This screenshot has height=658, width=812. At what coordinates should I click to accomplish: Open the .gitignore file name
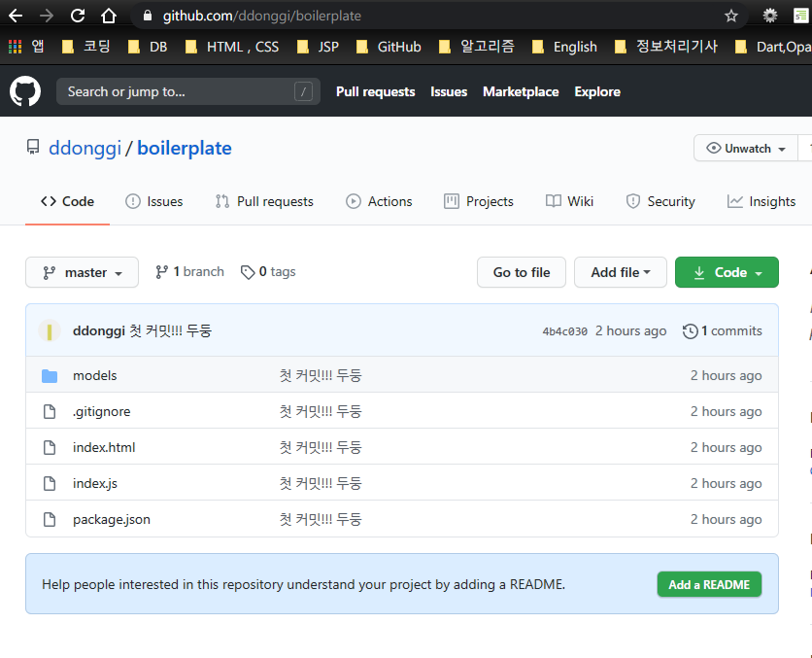101,411
